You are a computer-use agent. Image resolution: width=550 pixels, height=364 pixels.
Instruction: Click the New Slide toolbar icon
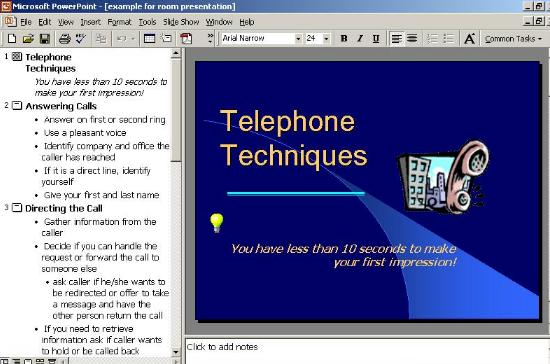[167, 39]
